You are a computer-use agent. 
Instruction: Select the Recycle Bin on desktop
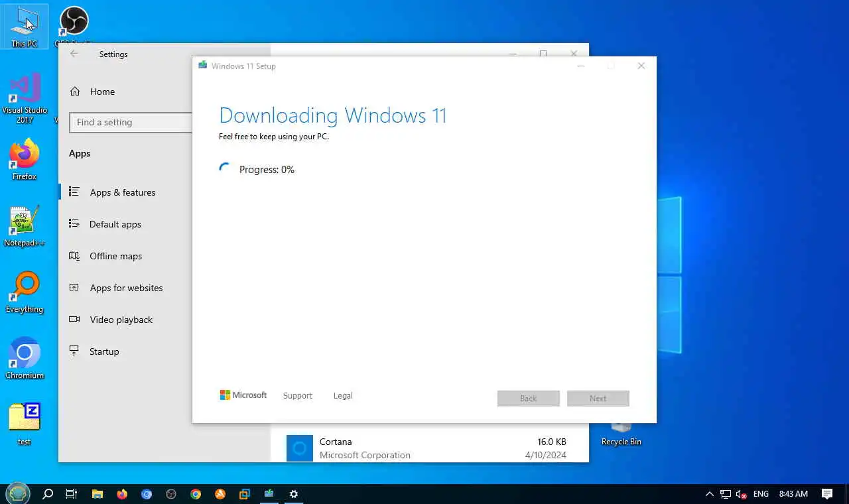pyautogui.click(x=621, y=434)
